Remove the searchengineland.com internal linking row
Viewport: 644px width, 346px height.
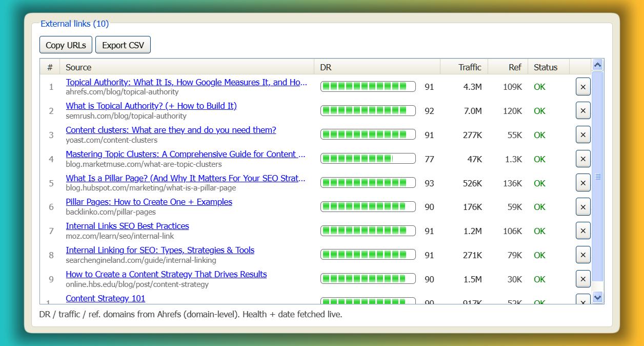pyautogui.click(x=583, y=255)
